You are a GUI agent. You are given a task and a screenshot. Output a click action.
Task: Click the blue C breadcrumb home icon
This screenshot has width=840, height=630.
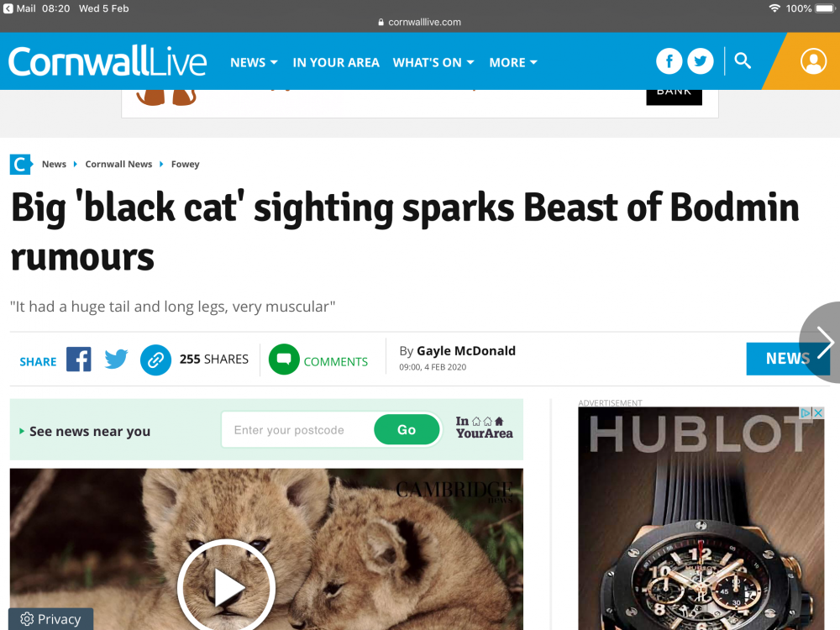(20, 164)
